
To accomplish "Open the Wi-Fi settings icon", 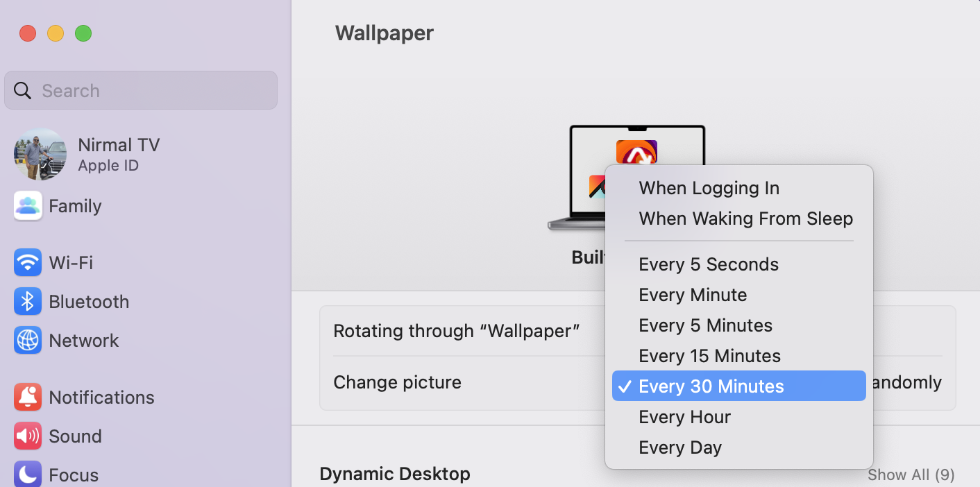I will point(28,263).
